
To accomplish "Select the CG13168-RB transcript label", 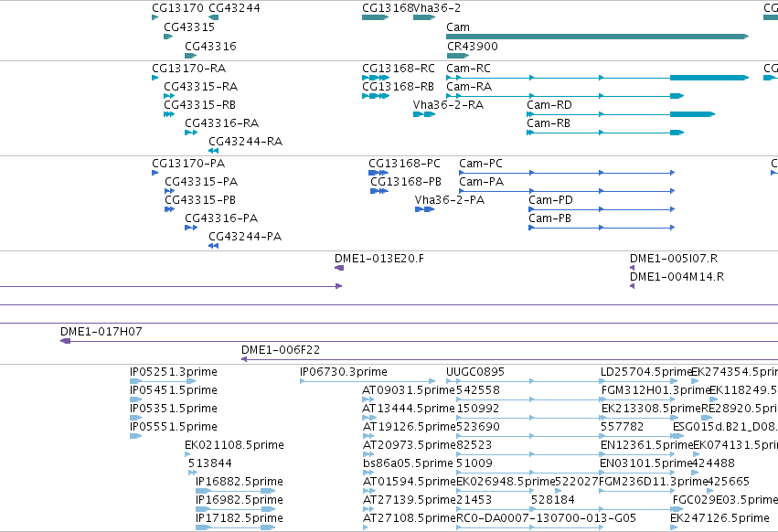I will pos(398,86).
